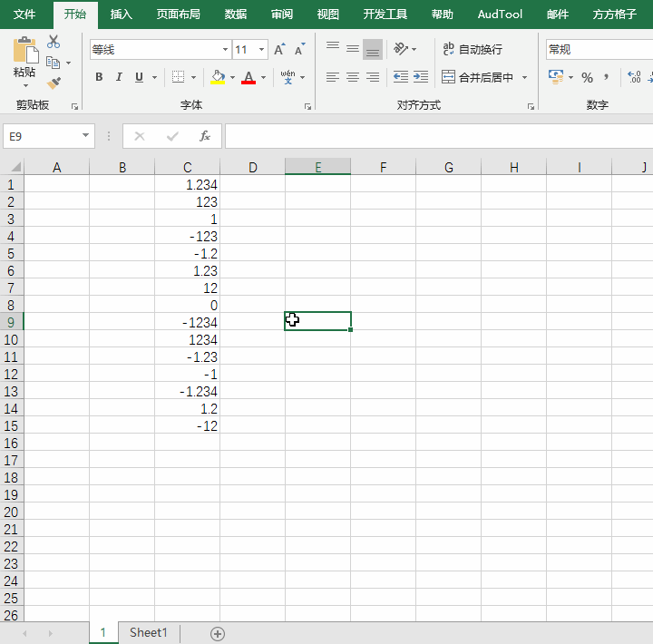Screen dimensions: 653x644
Task: Click the decrease indent icon
Action: point(401,77)
